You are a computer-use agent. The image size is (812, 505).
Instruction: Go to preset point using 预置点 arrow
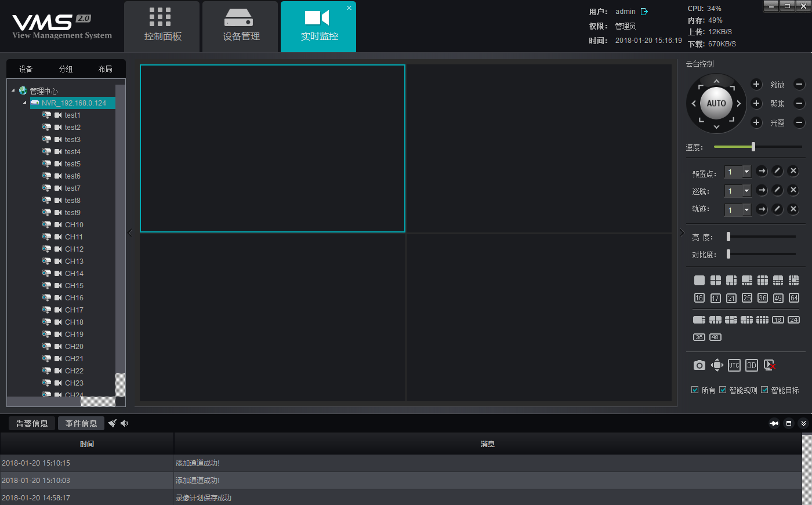[762, 171]
